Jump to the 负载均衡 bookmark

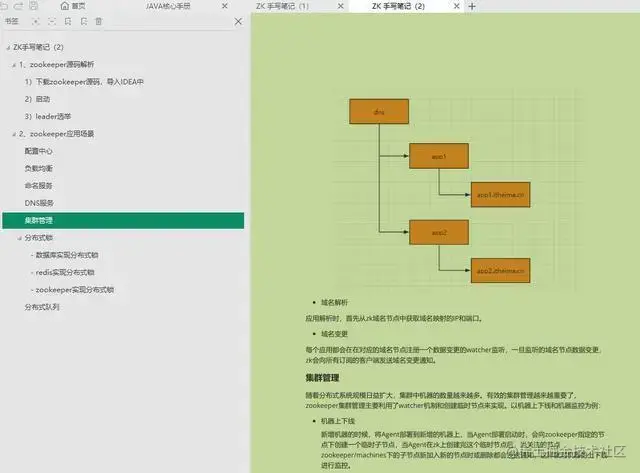tap(38, 169)
